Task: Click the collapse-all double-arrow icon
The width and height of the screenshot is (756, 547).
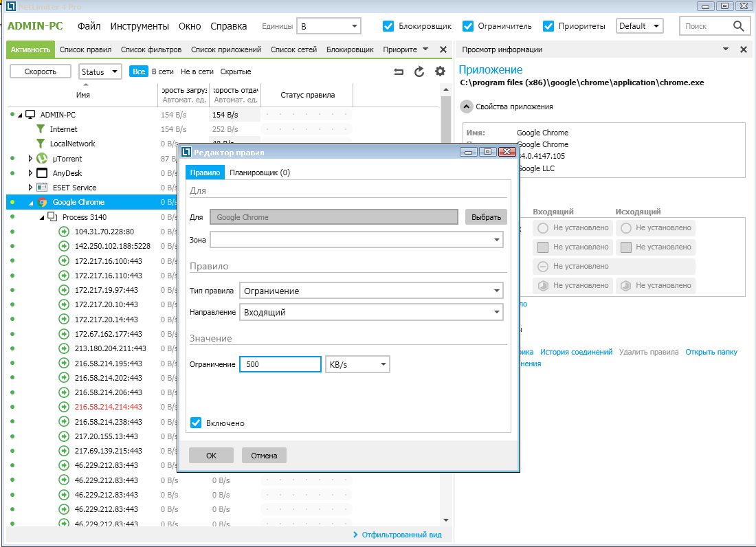Action: (x=398, y=71)
